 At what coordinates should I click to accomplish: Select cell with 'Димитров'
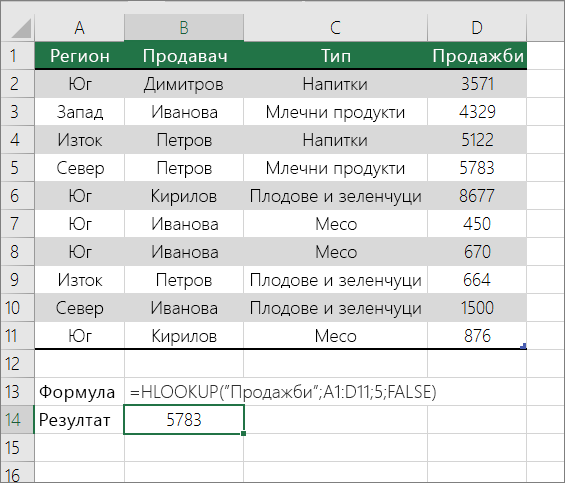coord(184,84)
